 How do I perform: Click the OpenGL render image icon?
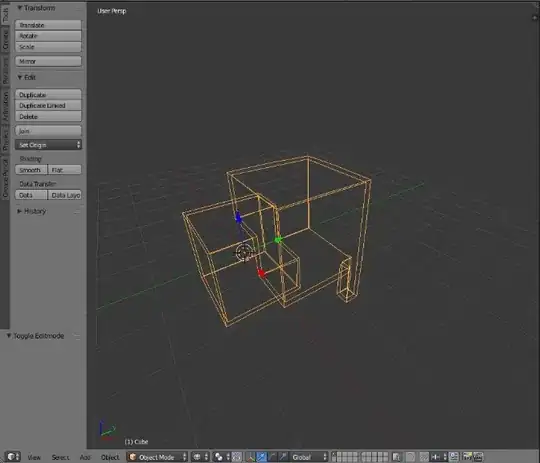click(467, 457)
